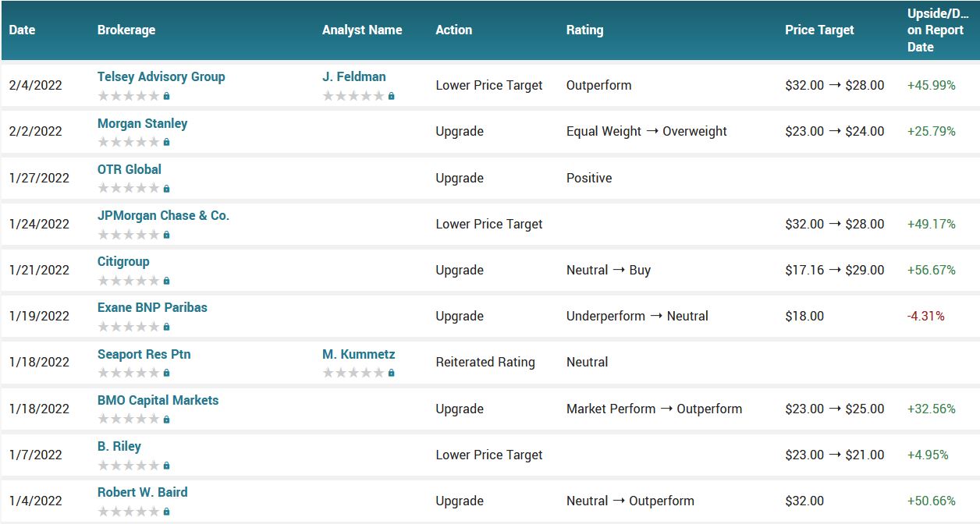Click star rating under Morgan Stanley
This screenshot has width=980, height=524.
129,142
